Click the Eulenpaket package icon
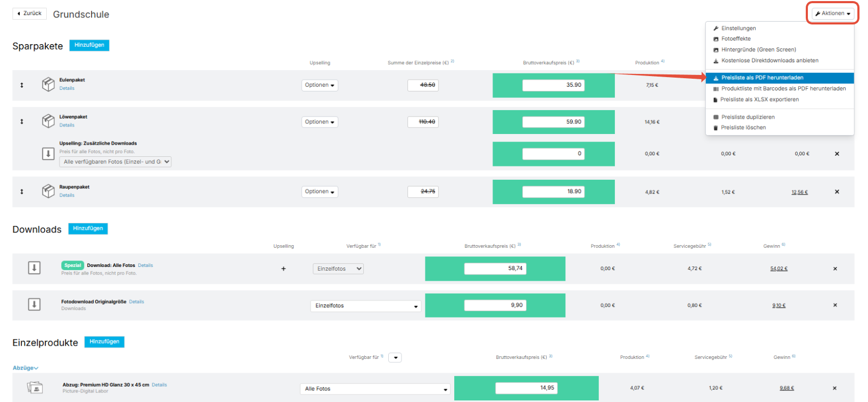The width and height of the screenshot is (868, 402). point(48,85)
